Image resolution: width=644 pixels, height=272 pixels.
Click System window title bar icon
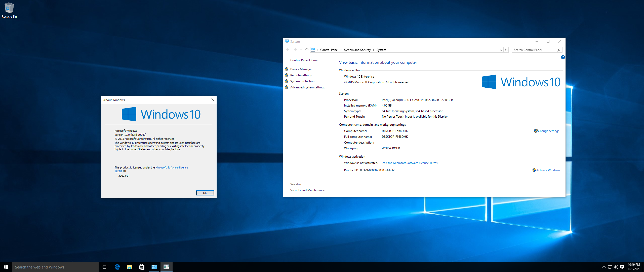pyautogui.click(x=287, y=41)
